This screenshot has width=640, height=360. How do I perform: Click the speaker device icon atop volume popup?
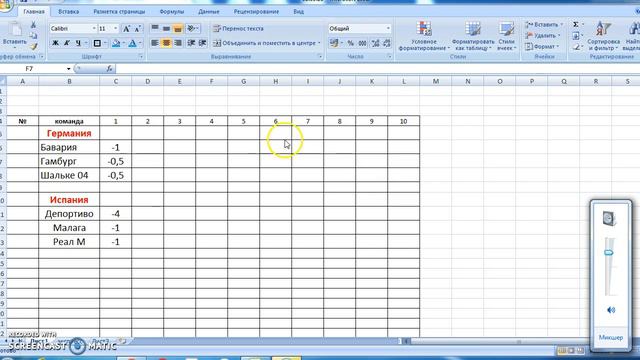609,218
